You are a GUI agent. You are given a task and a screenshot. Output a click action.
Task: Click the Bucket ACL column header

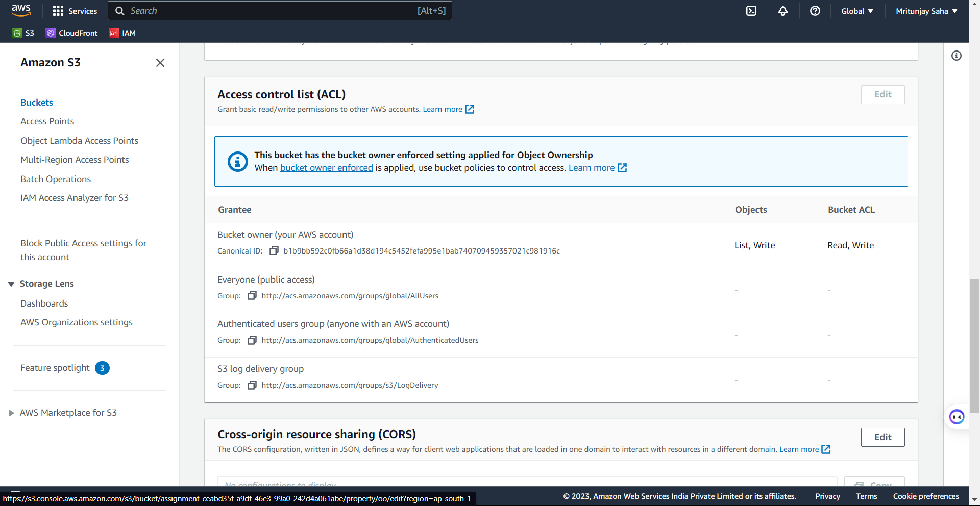tap(851, 210)
